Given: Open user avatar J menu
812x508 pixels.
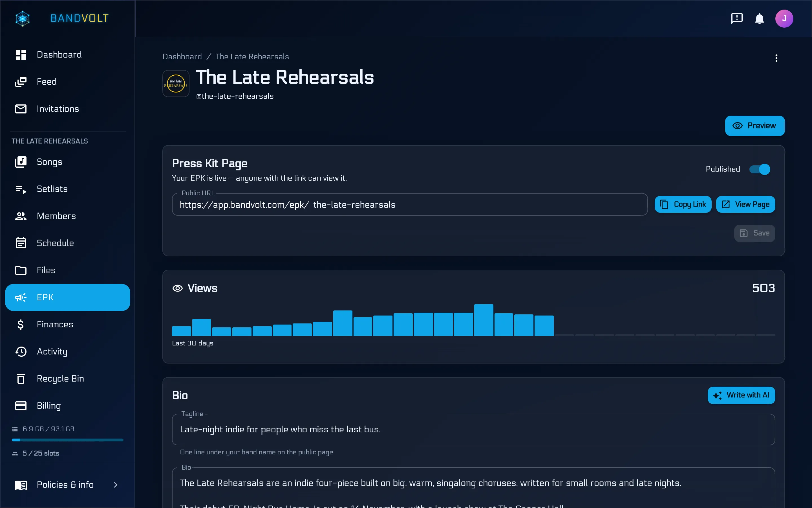Looking at the screenshot, I should click(784, 18).
